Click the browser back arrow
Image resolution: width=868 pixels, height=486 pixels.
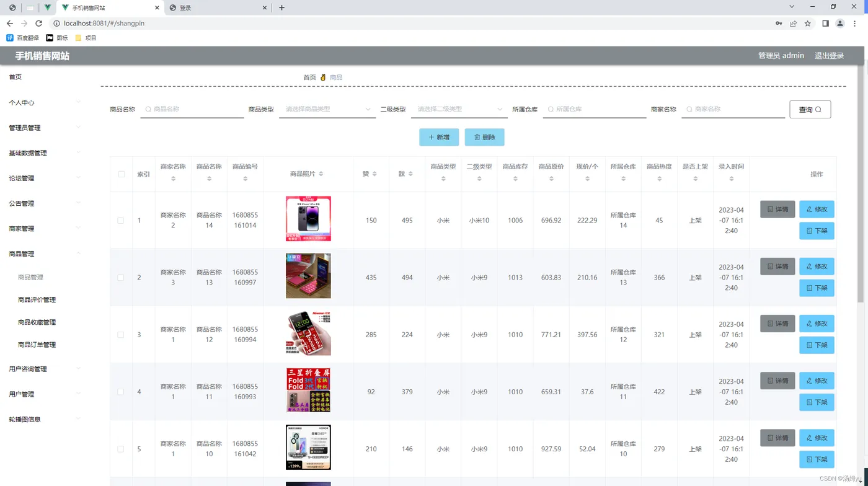(x=9, y=24)
